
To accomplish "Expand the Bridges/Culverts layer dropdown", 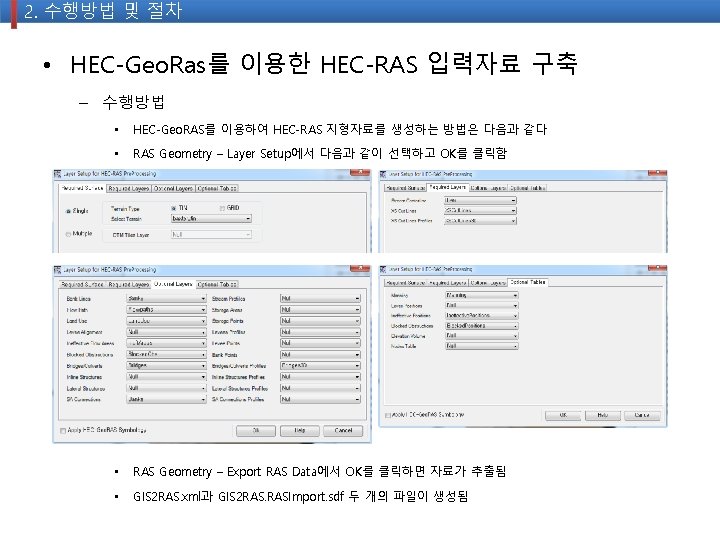I will pos(166,366).
